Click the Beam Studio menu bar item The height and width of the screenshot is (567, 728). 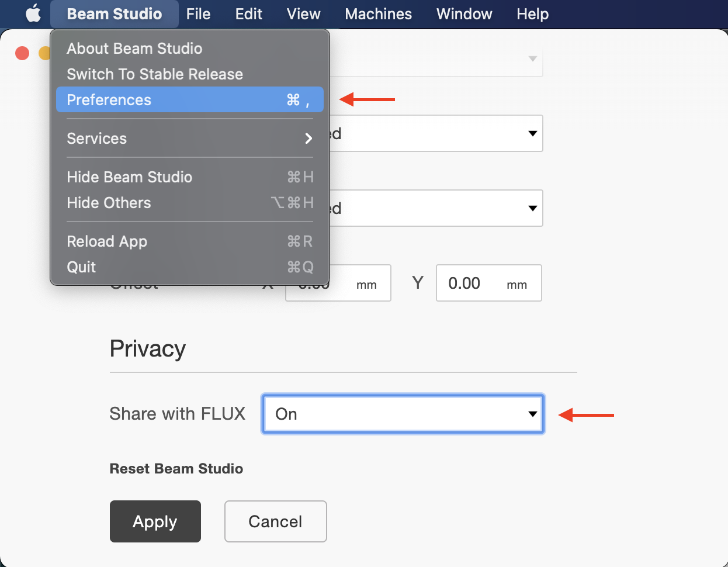coord(115,14)
